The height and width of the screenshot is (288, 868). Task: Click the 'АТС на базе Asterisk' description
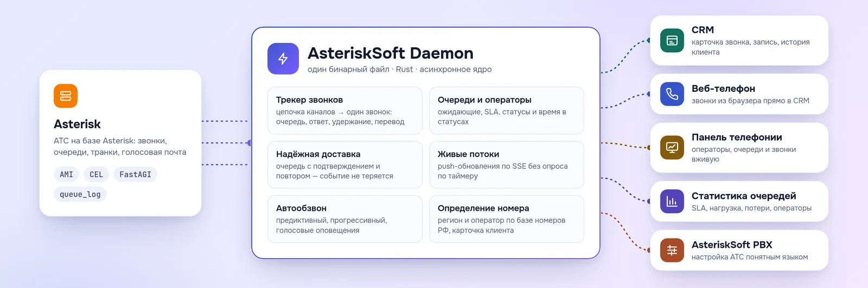120,147
